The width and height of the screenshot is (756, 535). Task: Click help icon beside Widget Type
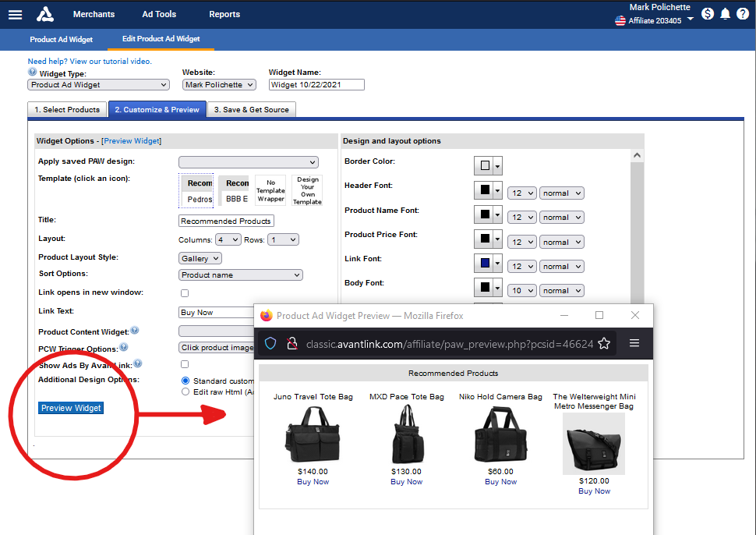click(x=32, y=72)
